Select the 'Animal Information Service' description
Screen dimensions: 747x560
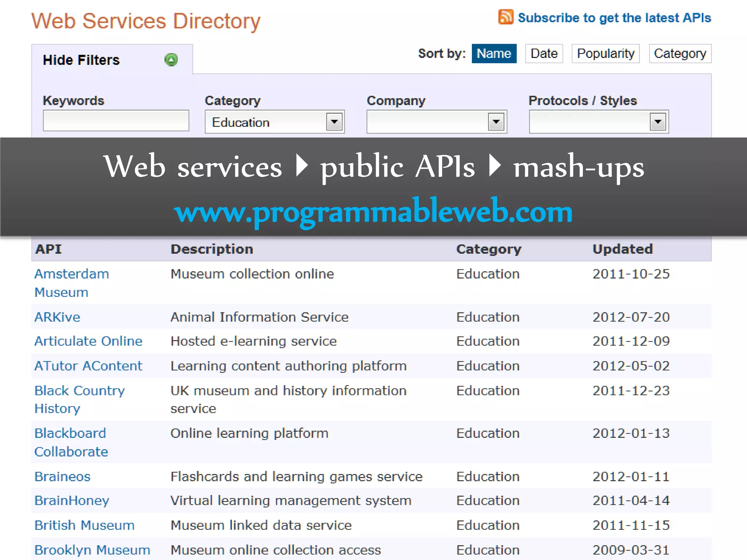tap(260, 317)
